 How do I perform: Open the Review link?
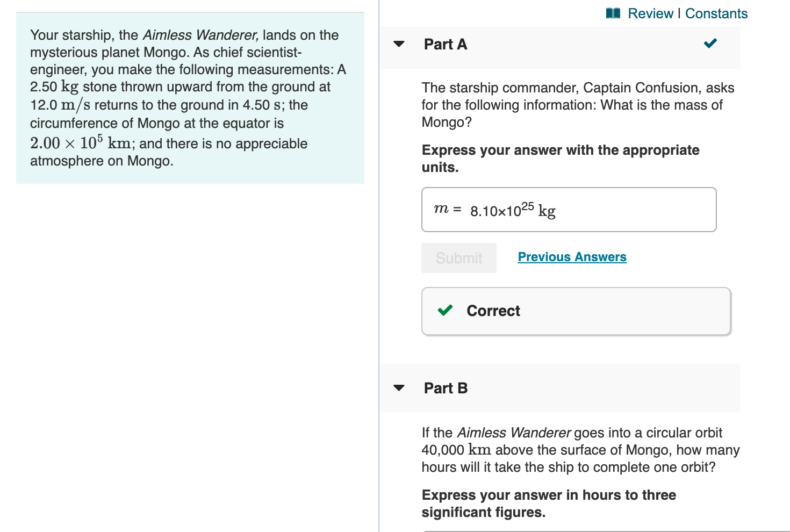pyautogui.click(x=650, y=13)
